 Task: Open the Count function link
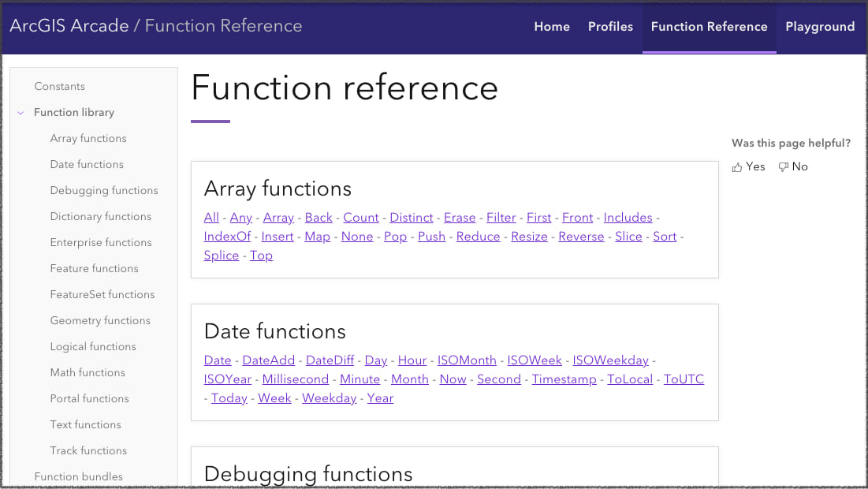click(361, 218)
